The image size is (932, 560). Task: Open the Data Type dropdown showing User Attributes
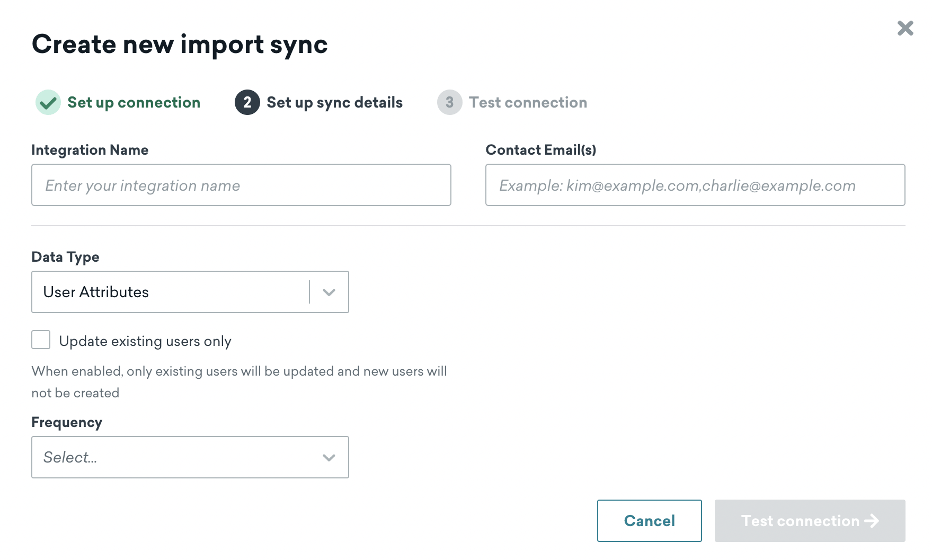(x=170, y=292)
